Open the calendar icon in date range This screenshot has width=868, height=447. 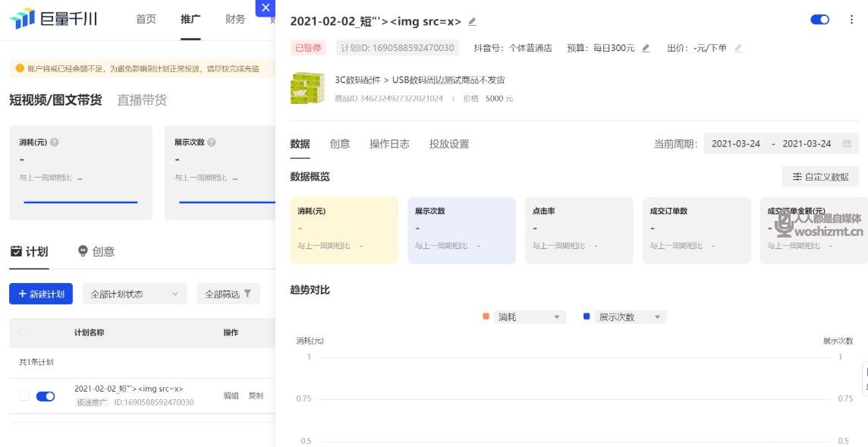pyautogui.click(x=847, y=143)
